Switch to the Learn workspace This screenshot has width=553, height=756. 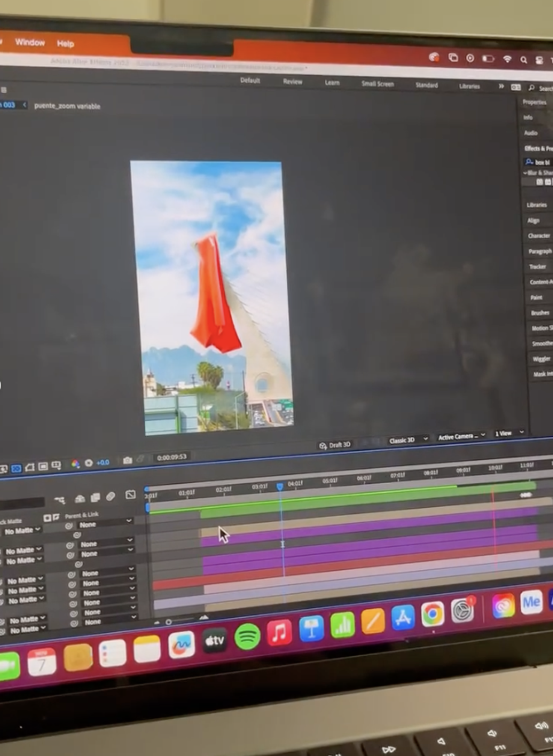tap(332, 83)
